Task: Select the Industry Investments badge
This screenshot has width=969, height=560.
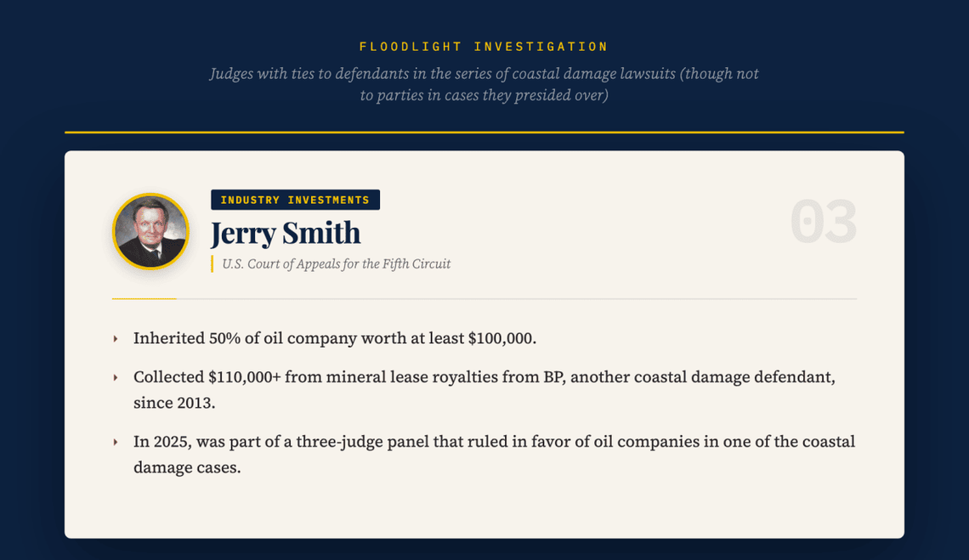Action: point(295,200)
